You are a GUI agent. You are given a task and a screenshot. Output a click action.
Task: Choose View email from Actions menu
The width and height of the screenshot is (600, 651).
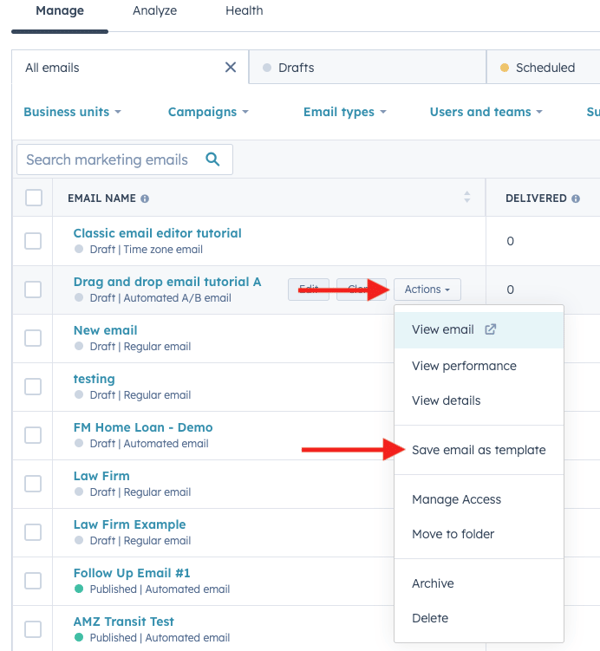479,330
